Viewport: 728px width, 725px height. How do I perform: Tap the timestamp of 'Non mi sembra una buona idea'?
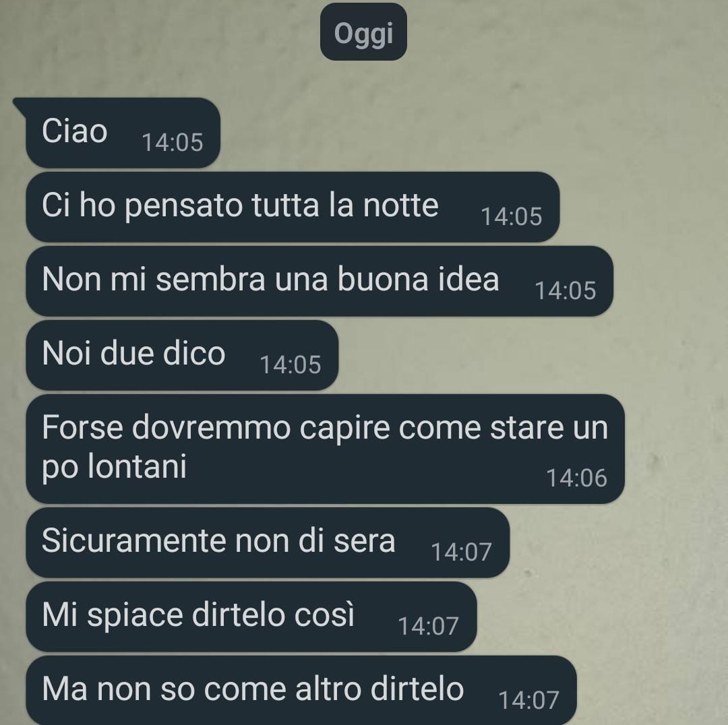coord(566,291)
